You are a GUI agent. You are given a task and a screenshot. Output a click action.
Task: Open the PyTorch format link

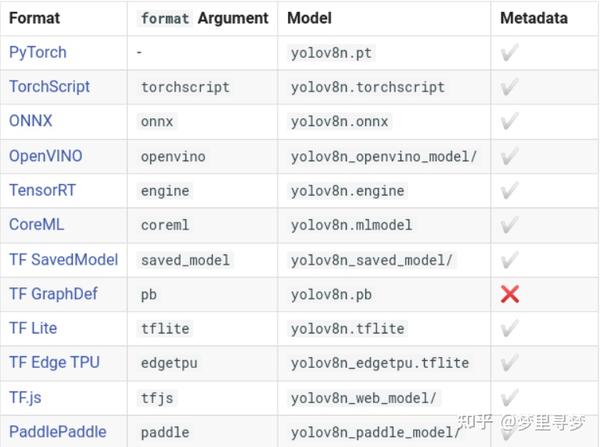tap(38, 52)
